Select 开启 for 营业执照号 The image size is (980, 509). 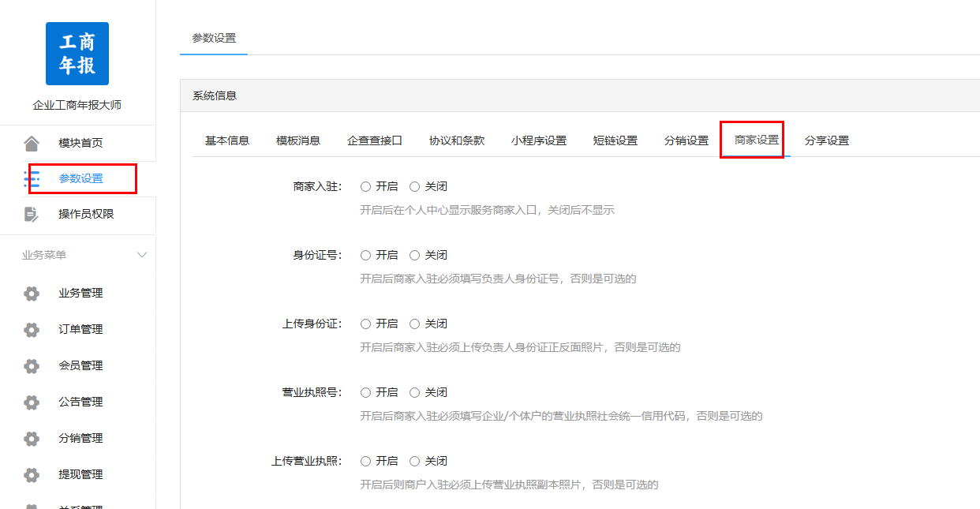click(365, 393)
